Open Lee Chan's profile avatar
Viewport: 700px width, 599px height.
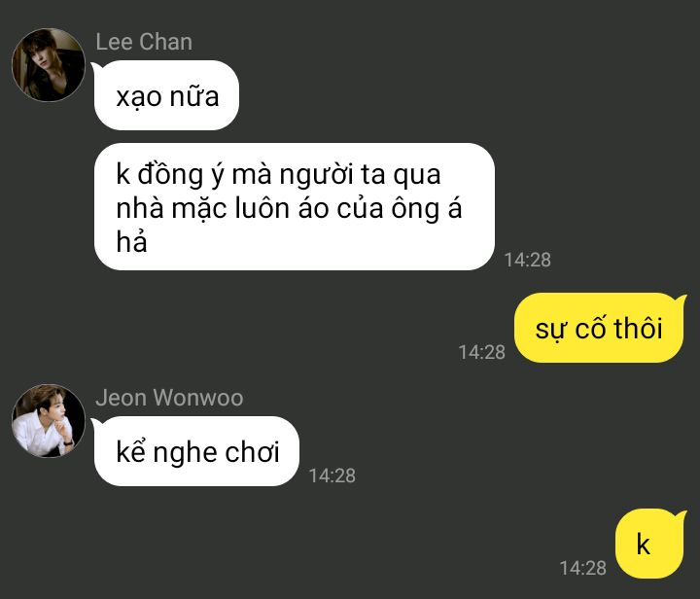pyautogui.click(x=49, y=65)
